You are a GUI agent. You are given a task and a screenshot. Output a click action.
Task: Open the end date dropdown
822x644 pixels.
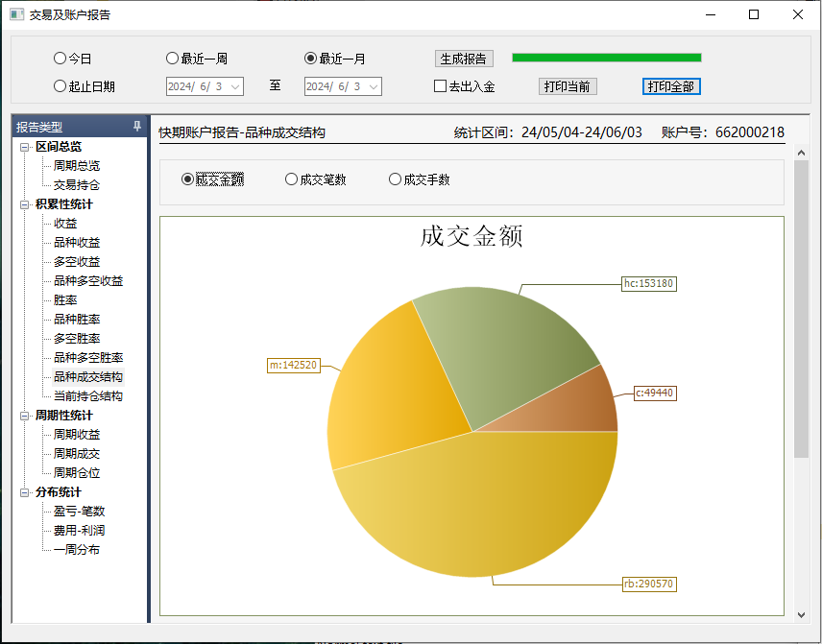(x=374, y=87)
